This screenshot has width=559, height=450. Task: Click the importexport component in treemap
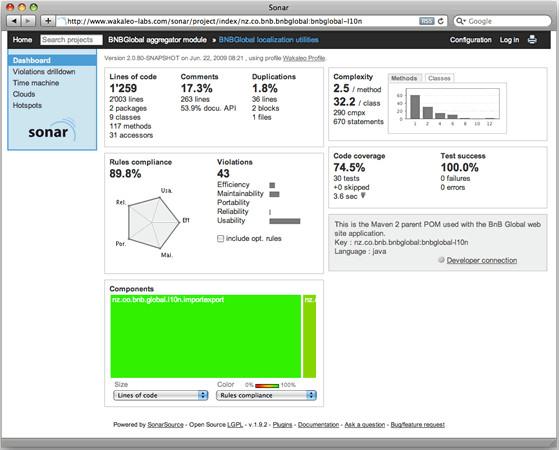206,336
